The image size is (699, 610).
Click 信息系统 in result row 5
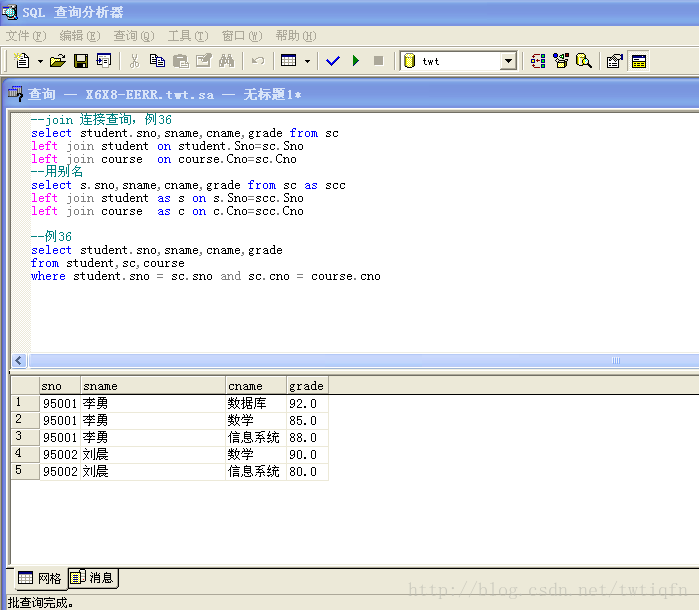tap(256, 471)
